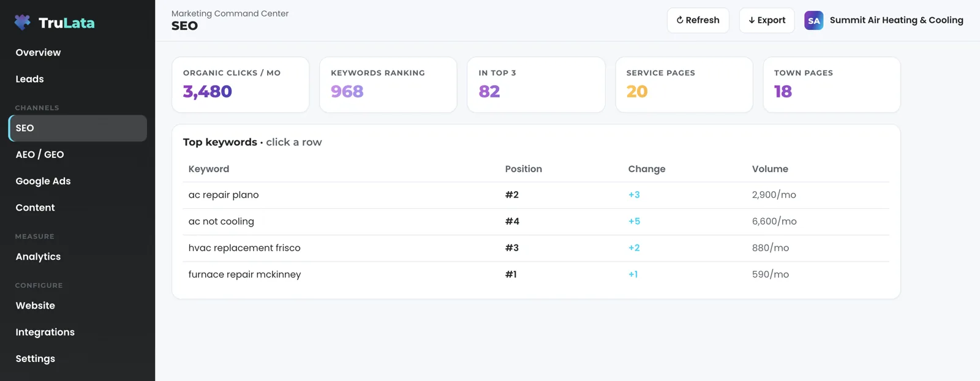Click the +2 change value
The width and height of the screenshot is (980, 381).
(634, 248)
